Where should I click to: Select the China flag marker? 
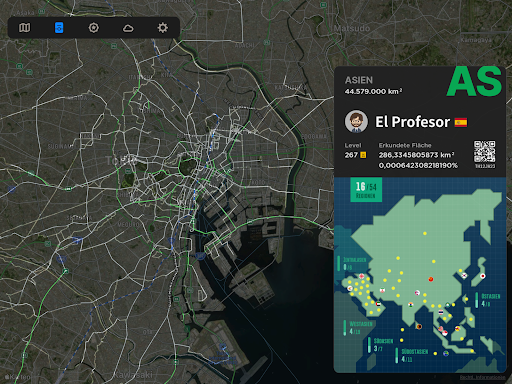(431, 279)
